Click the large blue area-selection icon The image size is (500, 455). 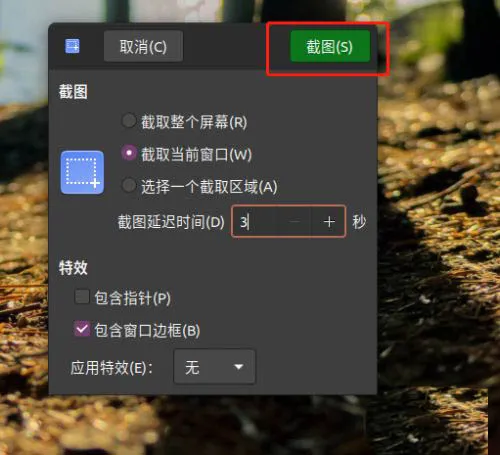point(82,172)
